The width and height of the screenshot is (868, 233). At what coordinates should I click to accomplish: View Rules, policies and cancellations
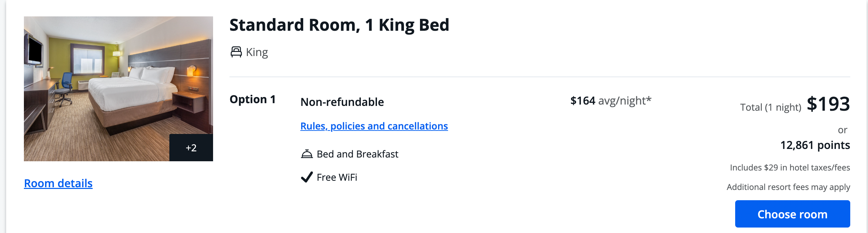click(374, 126)
